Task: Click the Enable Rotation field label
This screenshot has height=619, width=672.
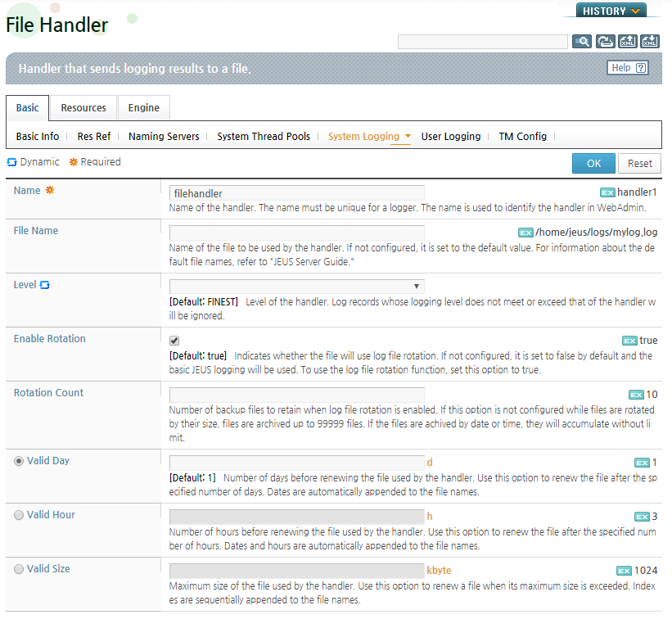Action: tap(50, 339)
